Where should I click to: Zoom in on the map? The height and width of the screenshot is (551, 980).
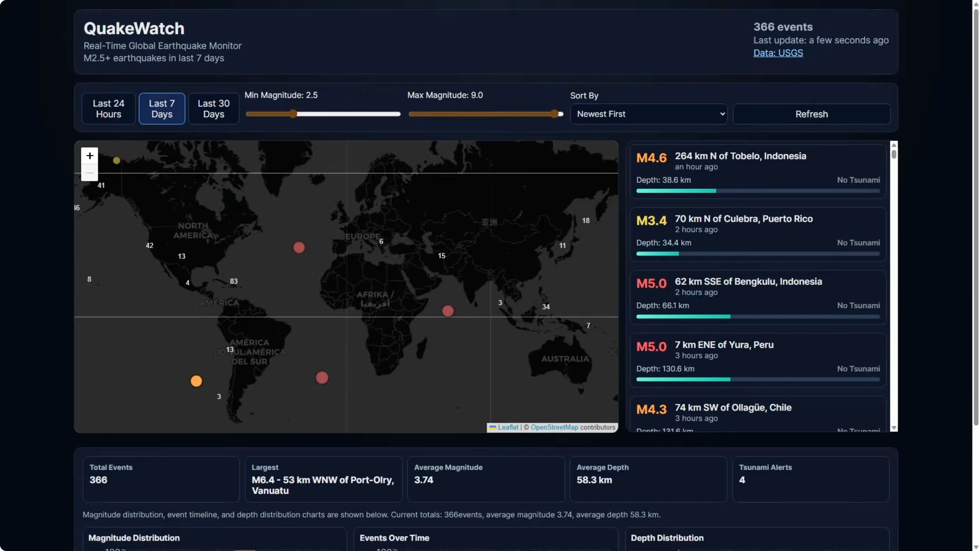click(89, 155)
